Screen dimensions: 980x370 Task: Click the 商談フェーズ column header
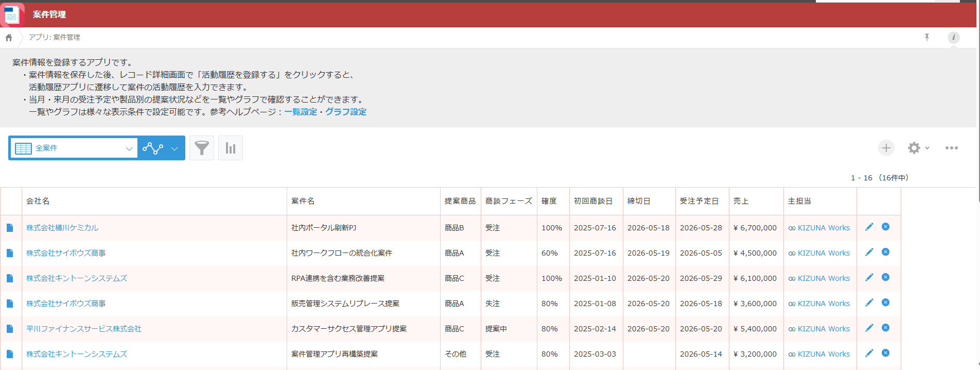click(509, 201)
